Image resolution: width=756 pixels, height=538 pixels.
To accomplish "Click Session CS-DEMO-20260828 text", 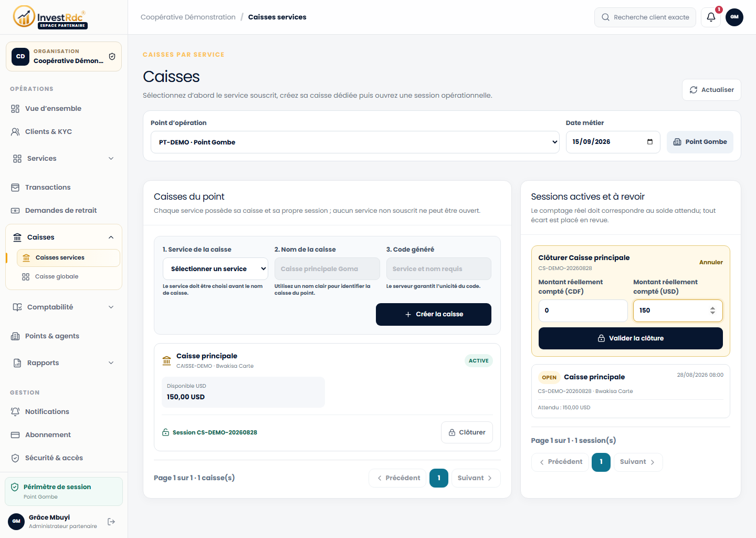I will [215, 433].
